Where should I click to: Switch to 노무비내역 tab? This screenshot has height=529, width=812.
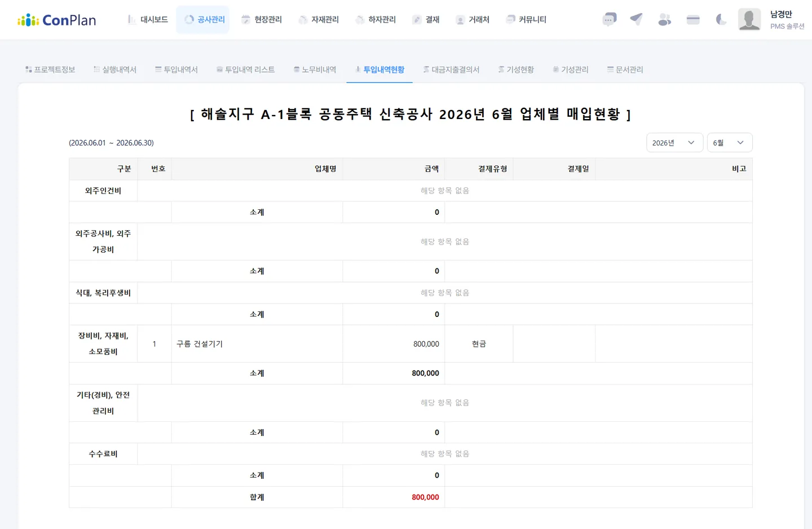[x=315, y=69]
